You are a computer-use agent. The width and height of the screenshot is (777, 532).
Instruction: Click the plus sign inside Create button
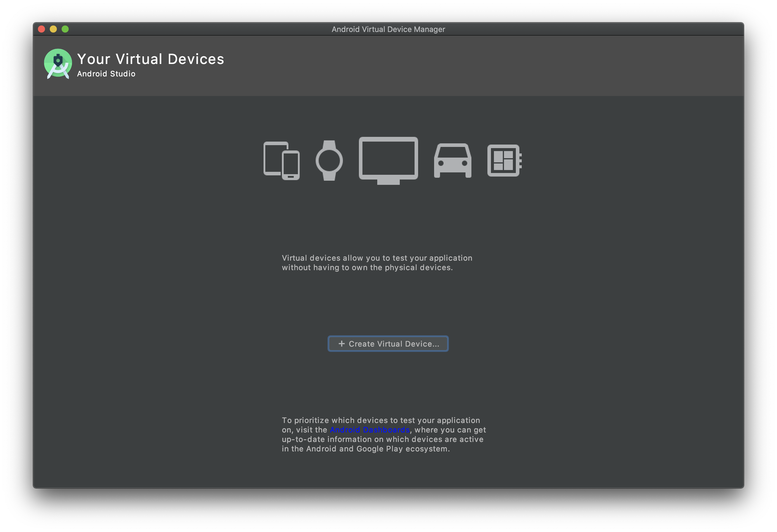pyautogui.click(x=341, y=344)
